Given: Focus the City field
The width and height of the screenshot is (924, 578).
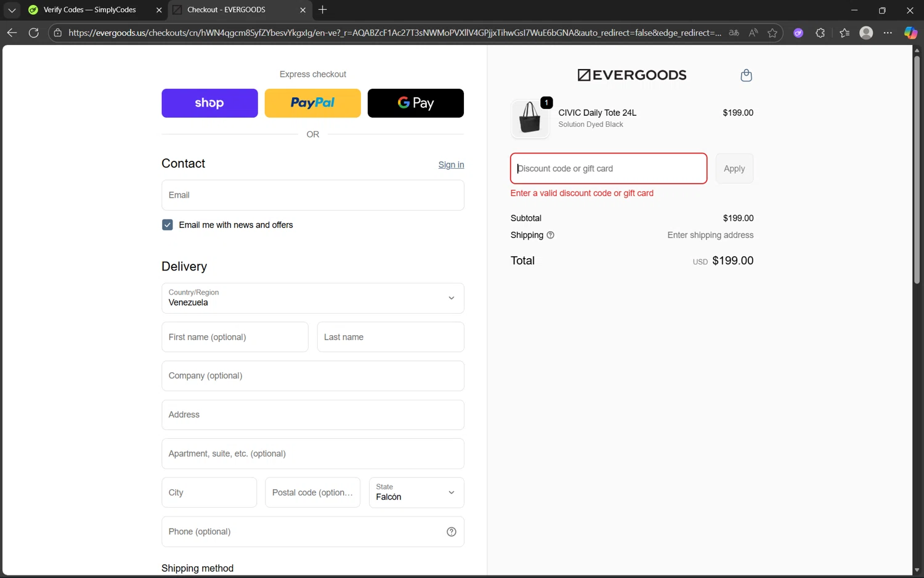Looking at the screenshot, I should coord(209,492).
